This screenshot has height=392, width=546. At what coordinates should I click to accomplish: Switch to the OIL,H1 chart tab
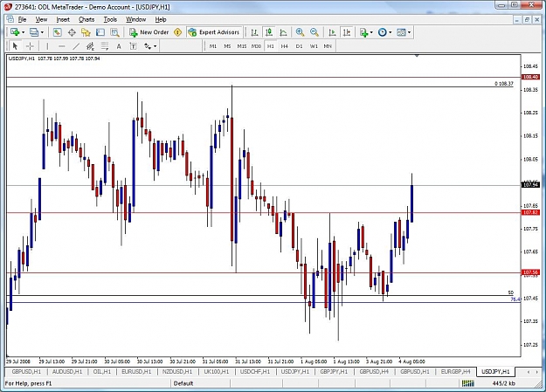point(102,371)
